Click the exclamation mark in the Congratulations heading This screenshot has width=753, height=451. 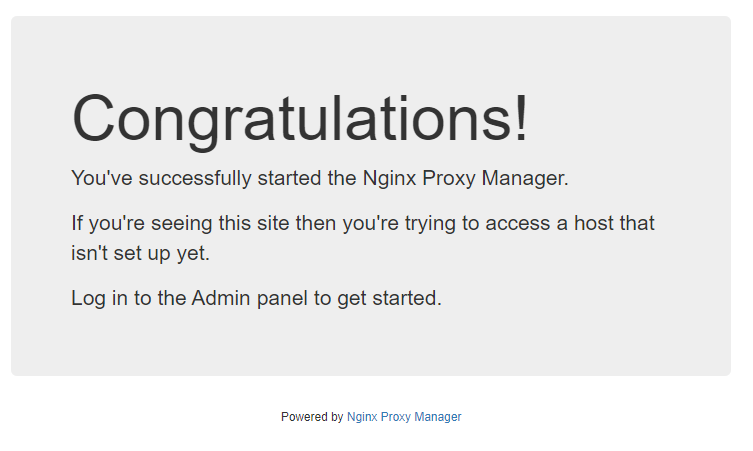[x=522, y=118]
